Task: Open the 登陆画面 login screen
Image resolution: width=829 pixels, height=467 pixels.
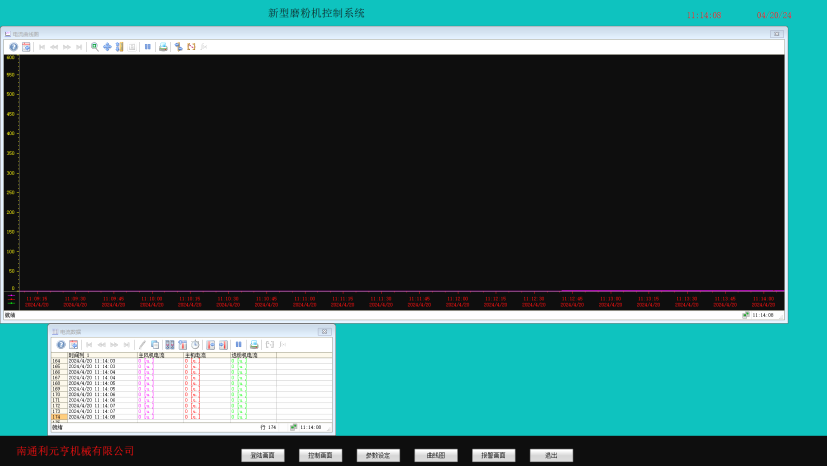Action: click(264, 456)
